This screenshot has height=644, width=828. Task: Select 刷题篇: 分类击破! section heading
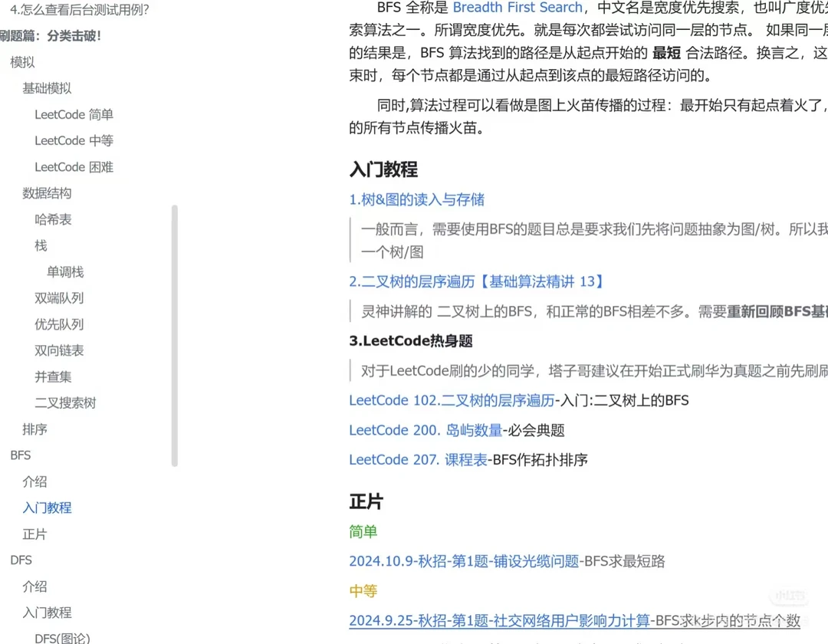(x=50, y=36)
